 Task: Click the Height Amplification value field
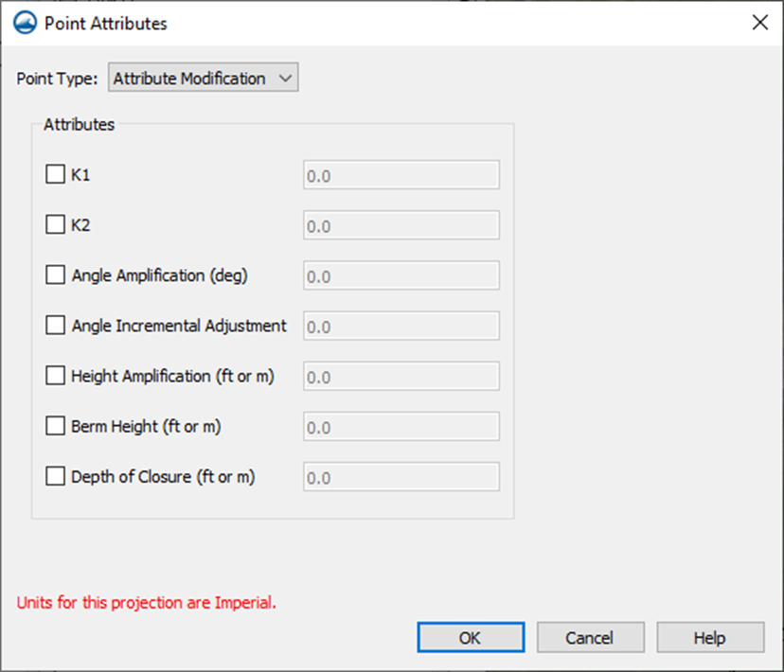(401, 376)
